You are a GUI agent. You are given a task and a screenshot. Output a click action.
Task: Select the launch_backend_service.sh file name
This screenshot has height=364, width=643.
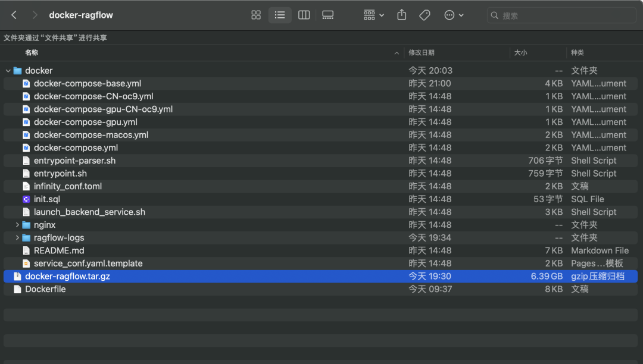89,212
